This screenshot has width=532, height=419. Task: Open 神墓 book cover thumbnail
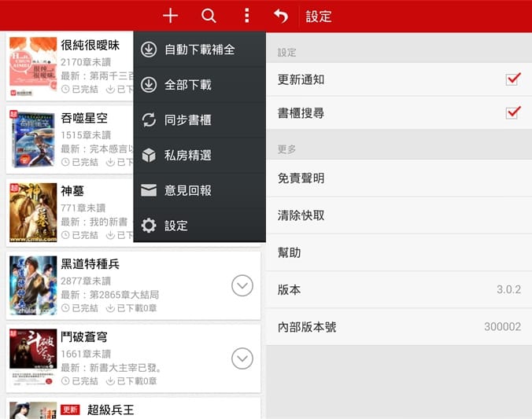pos(33,212)
